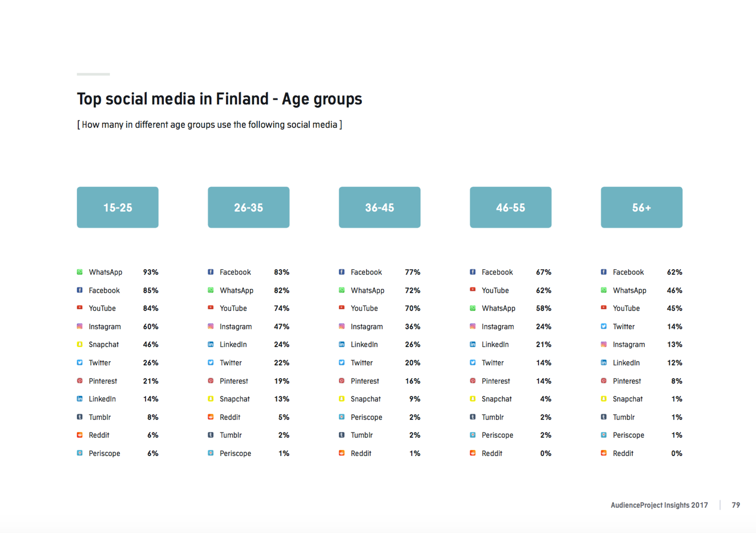This screenshot has height=533, width=756.
Task: Click the YouTube icon under 36-45
Action: 341,308
